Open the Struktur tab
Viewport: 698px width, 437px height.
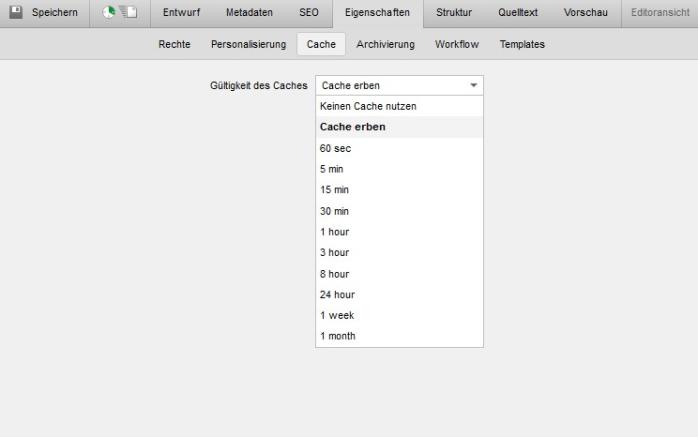pyautogui.click(x=454, y=12)
